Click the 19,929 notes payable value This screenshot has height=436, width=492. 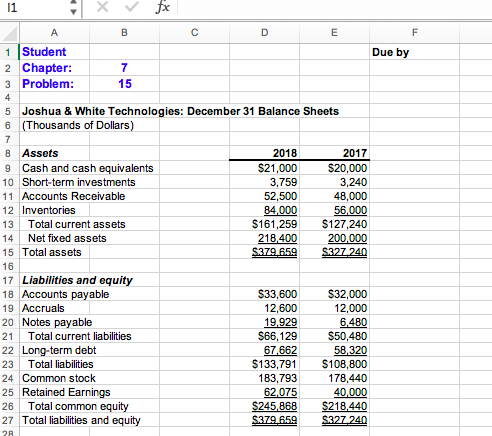tap(280, 322)
